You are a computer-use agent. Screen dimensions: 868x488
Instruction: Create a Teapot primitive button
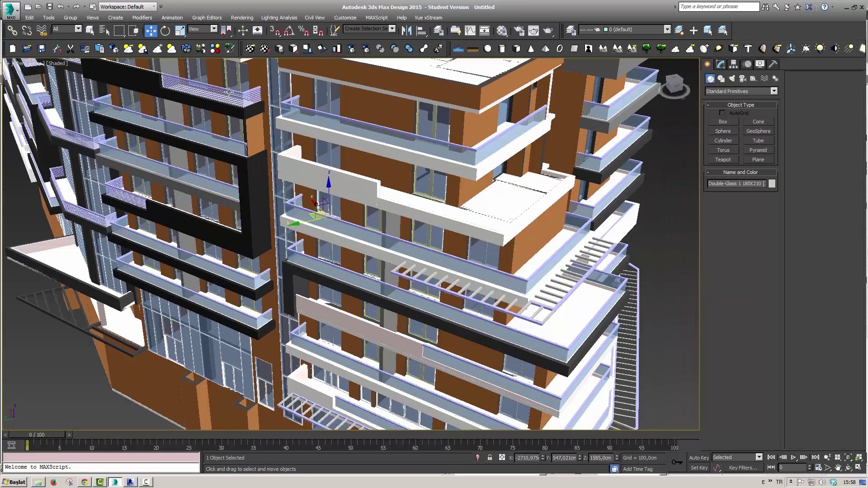pyautogui.click(x=722, y=160)
